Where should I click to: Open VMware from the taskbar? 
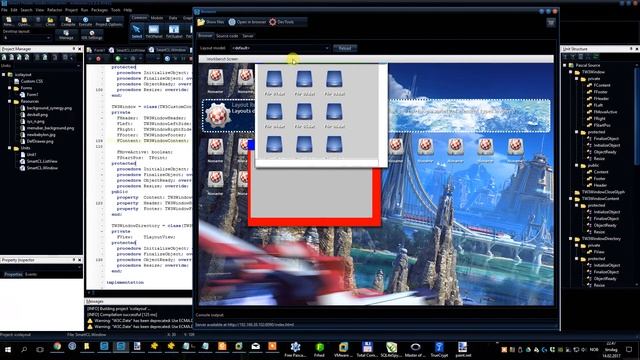[343, 349]
